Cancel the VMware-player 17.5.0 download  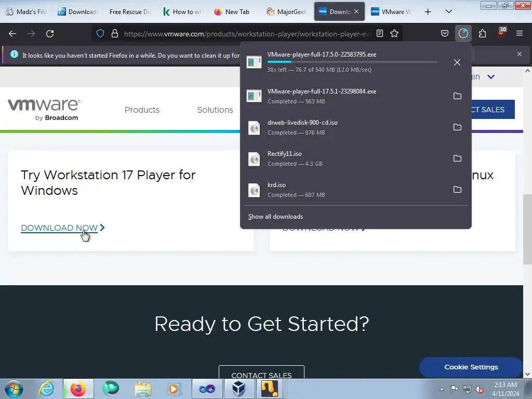point(457,62)
